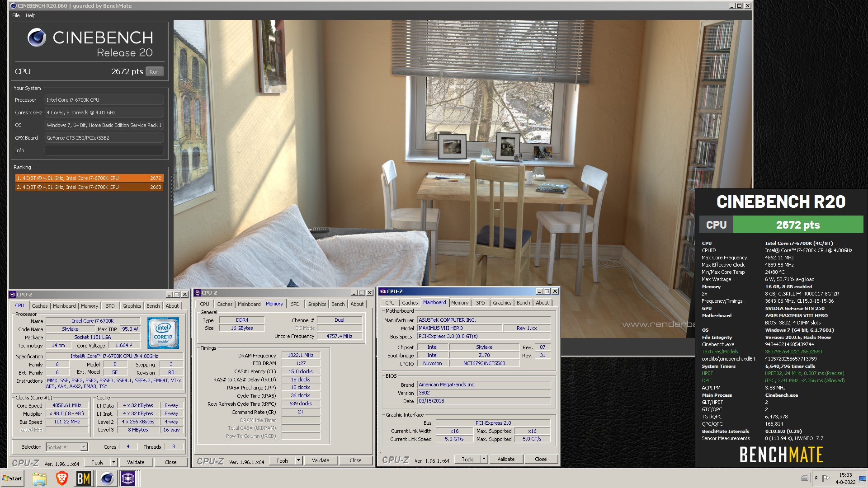Run the Cinebench CPU test
868x488 pixels.
[154, 71]
